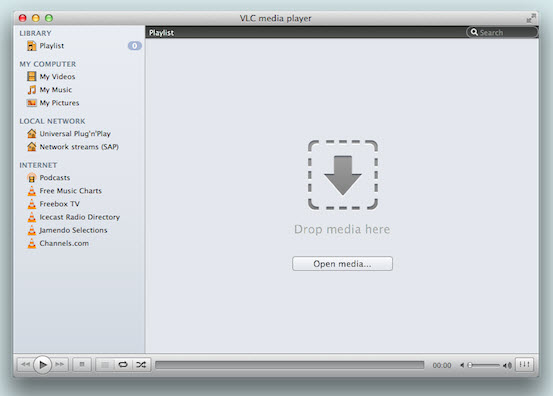The width and height of the screenshot is (553, 396).
Task: Click the magnifier icon in Search
Action: click(474, 32)
